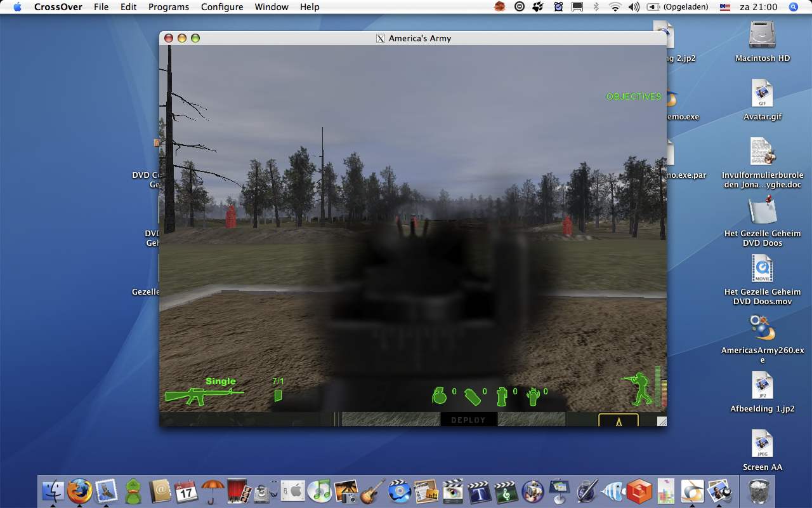Open the fish icon app in Dock
This screenshot has height=508, width=812.
613,491
